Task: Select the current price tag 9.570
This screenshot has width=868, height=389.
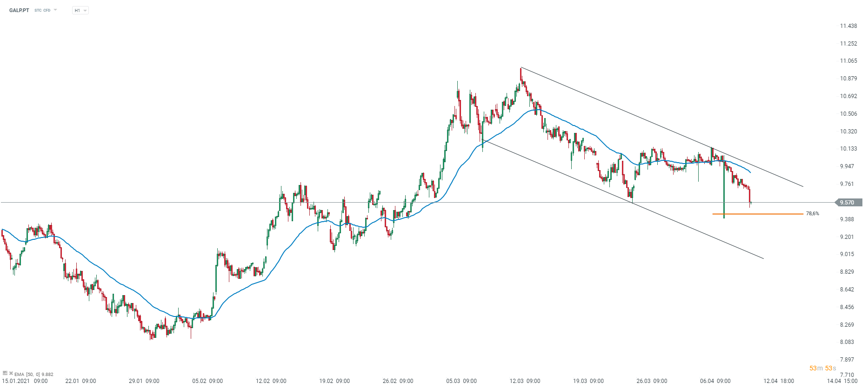Action: click(848, 203)
